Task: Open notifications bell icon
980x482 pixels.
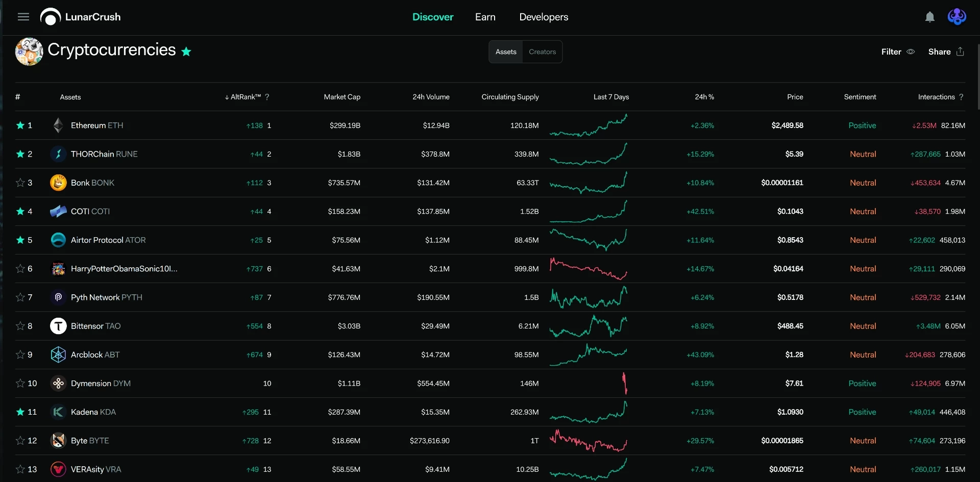Action: click(x=930, y=17)
